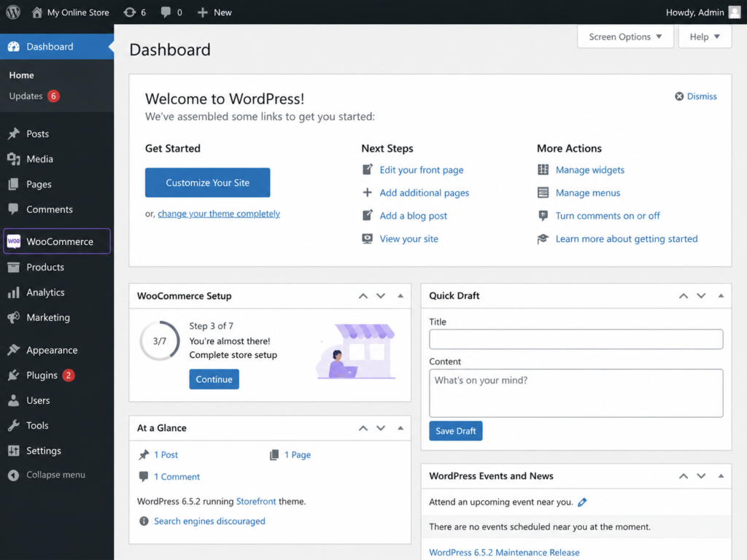
Task: Collapse the WooCommerce Setup panel
Action: click(x=400, y=296)
